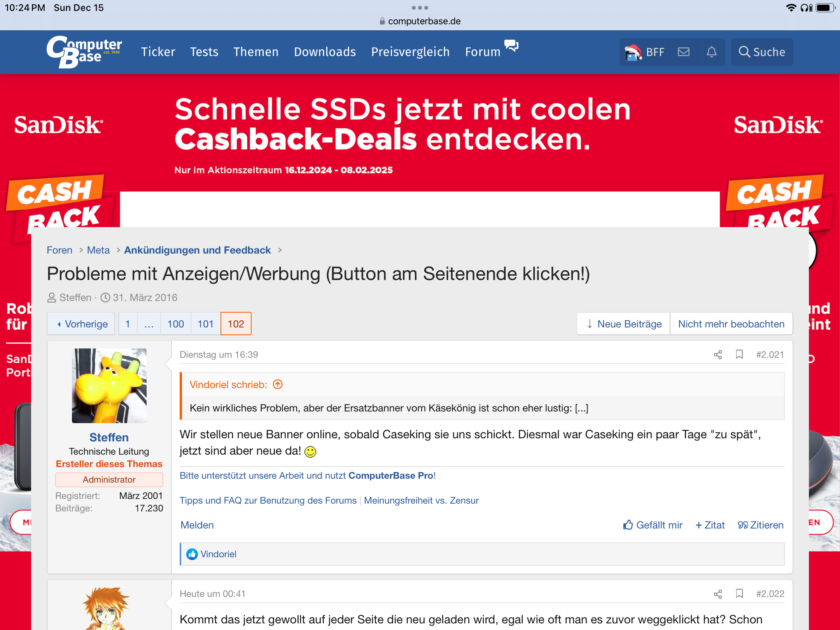This screenshot has height=630, width=840.
Task: Open the BFF user account menu
Action: [645, 52]
